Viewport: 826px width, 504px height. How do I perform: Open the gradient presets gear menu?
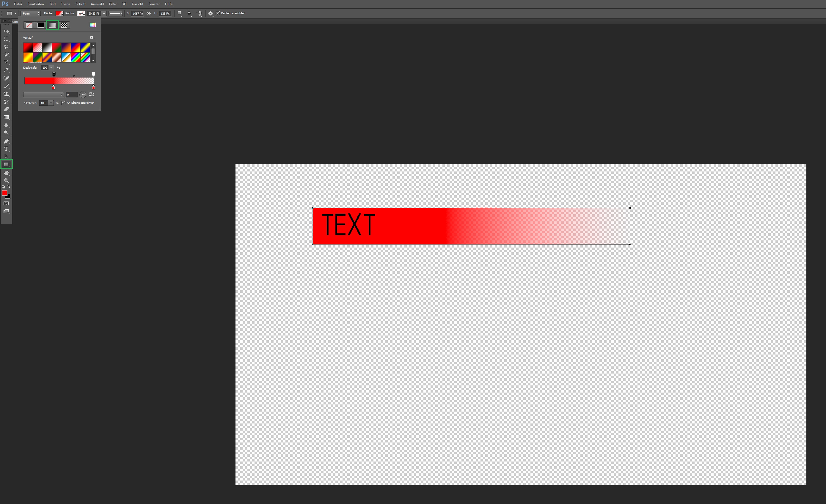pyautogui.click(x=92, y=37)
